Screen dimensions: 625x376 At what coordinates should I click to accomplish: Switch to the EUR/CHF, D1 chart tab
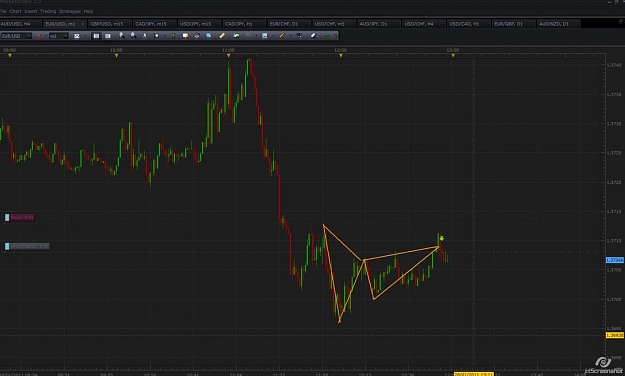coord(289,24)
